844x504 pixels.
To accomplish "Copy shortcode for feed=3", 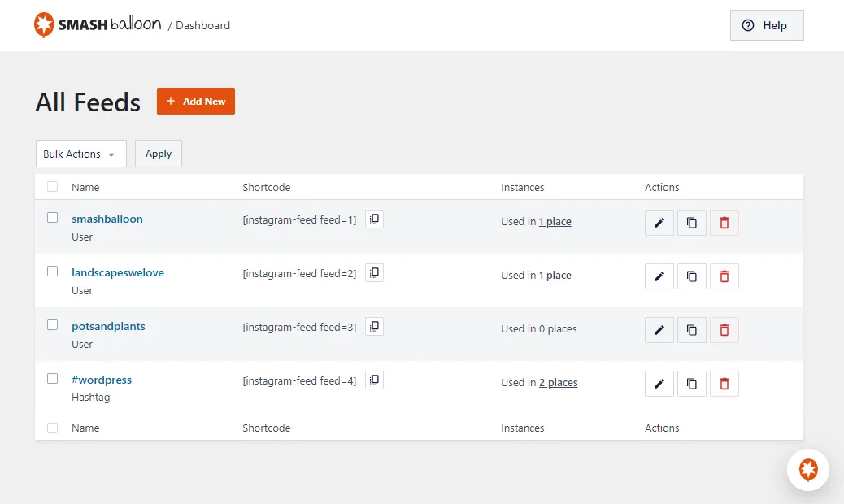I will [x=374, y=327].
